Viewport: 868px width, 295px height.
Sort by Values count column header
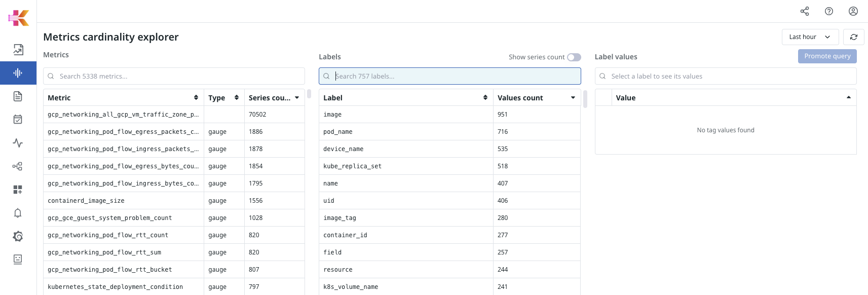[x=537, y=98]
